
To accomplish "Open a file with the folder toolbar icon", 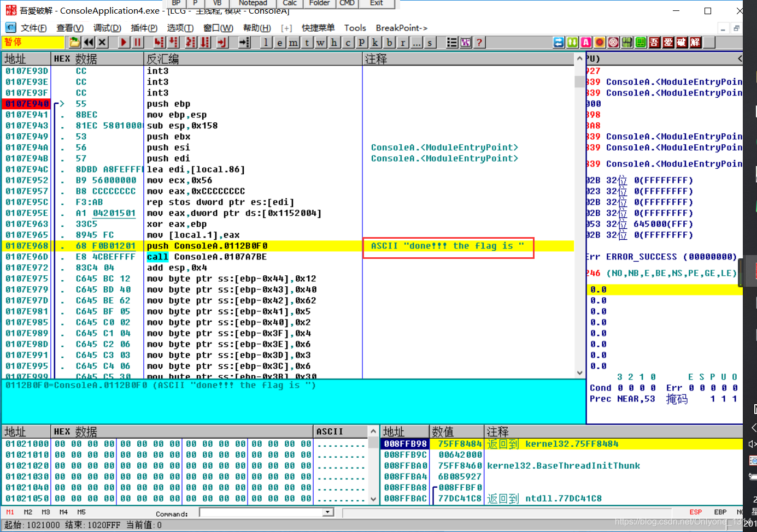I will coord(74,42).
